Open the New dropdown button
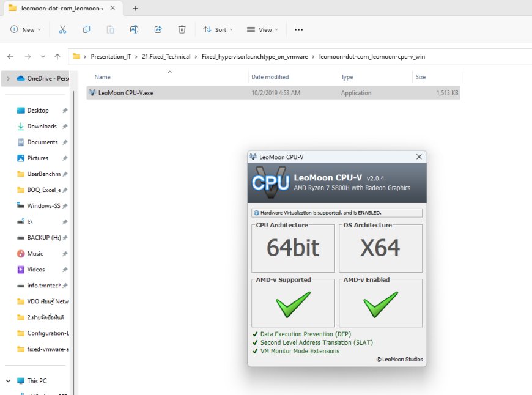The width and height of the screenshot is (532, 395). pos(26,29)
